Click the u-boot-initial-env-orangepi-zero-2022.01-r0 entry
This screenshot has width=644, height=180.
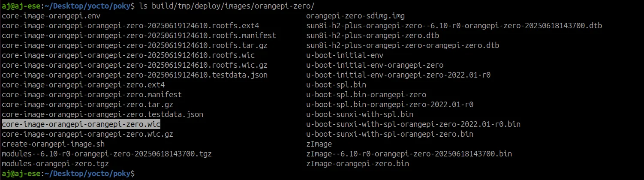click(x=398, y=75)
